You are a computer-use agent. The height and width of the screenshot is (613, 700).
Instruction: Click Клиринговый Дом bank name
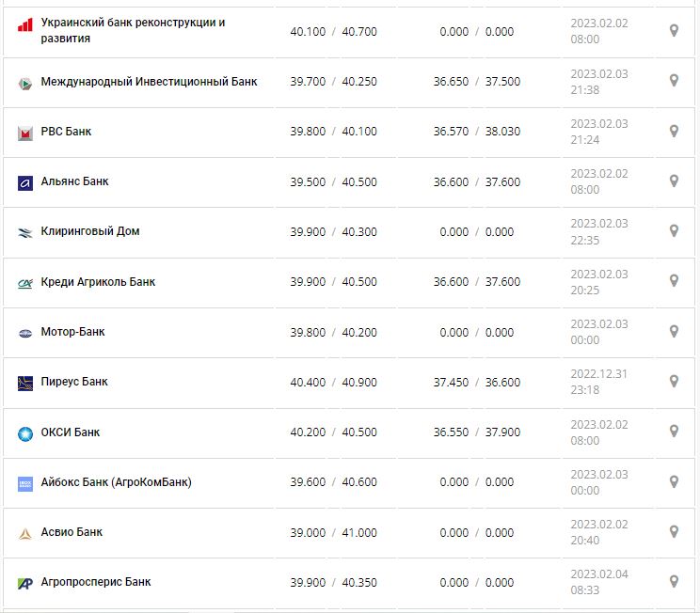point(90,231)
